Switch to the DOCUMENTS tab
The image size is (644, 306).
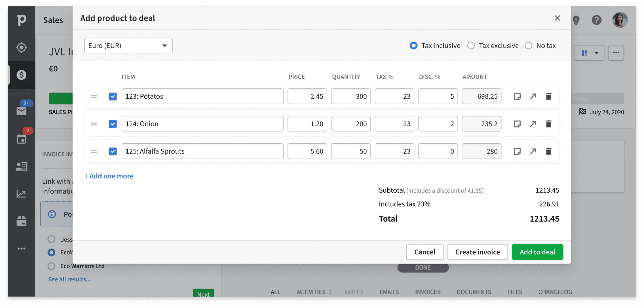(x=474, y=292)
